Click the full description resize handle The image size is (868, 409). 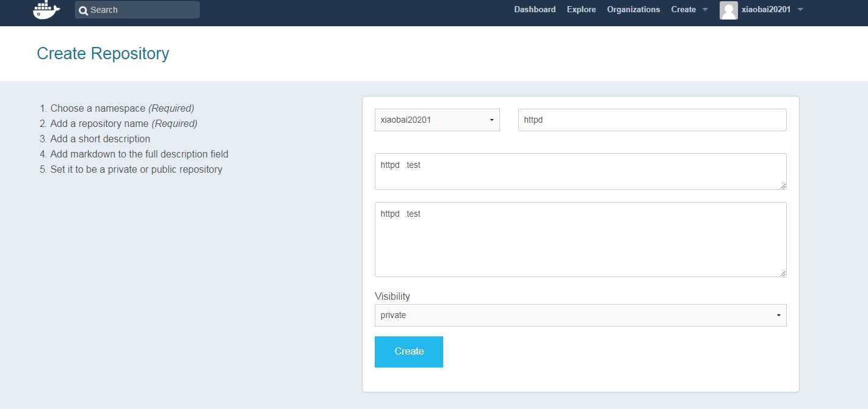point(783,273)
